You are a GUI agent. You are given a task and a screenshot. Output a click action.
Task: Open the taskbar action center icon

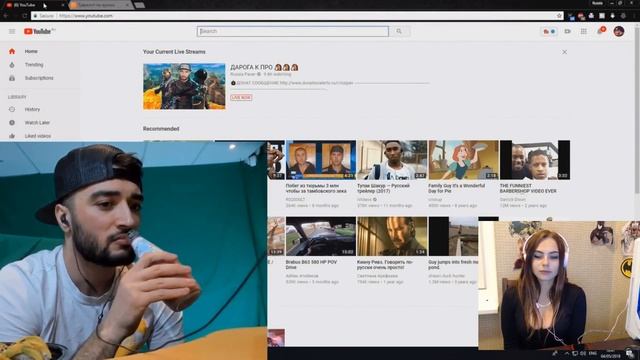tap(631, 353)
